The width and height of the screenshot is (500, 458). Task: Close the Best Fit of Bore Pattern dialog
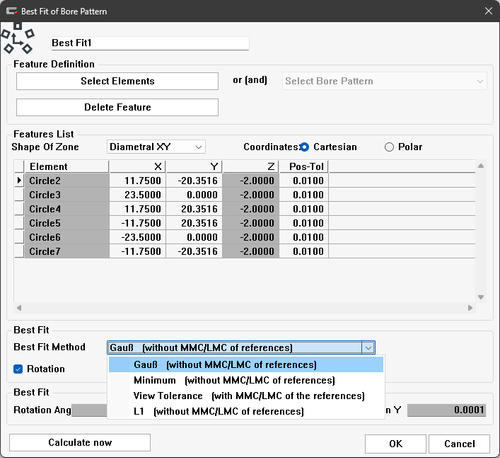point(488,11)
